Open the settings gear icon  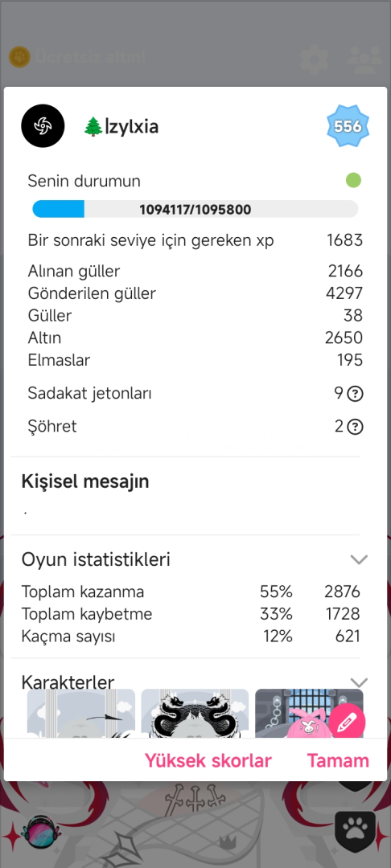tap(315, 59)
